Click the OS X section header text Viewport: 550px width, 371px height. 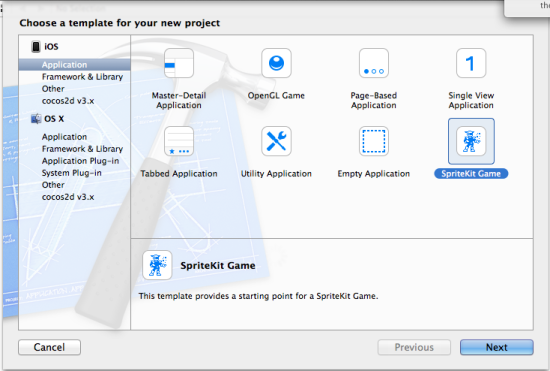point(54,119)
